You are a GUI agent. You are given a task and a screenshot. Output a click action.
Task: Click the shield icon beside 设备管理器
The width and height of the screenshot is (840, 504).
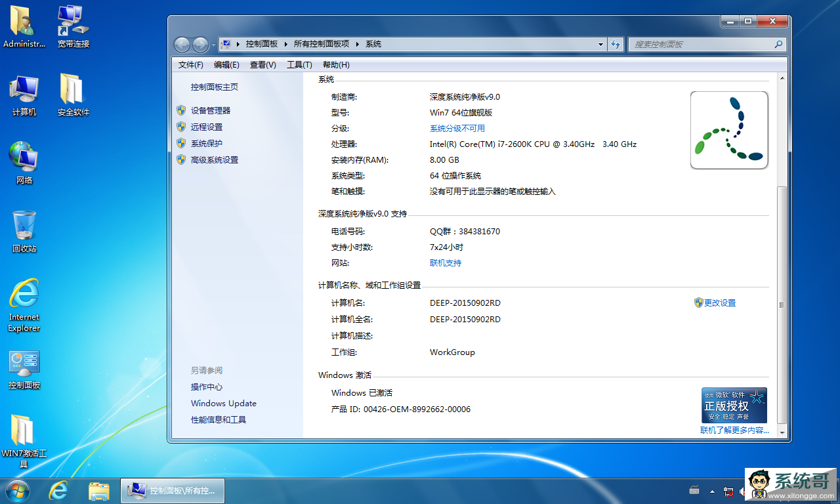181,110
